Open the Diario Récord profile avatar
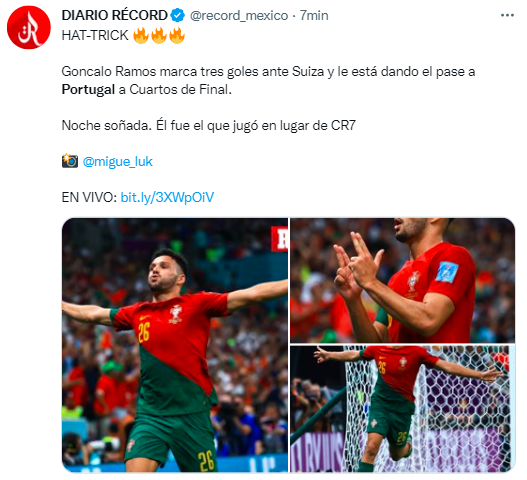 [29, 28]
